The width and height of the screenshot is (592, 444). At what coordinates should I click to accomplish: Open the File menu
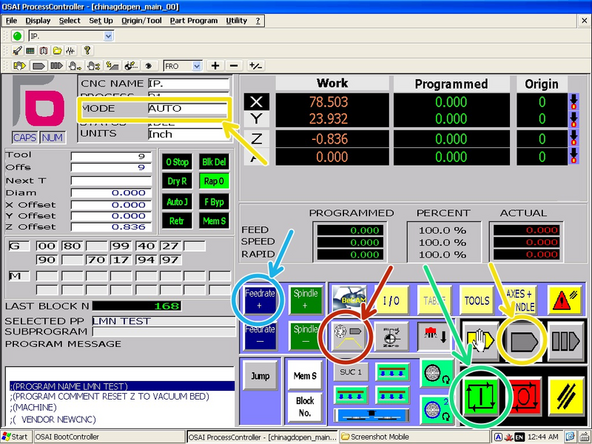[11, 21]
